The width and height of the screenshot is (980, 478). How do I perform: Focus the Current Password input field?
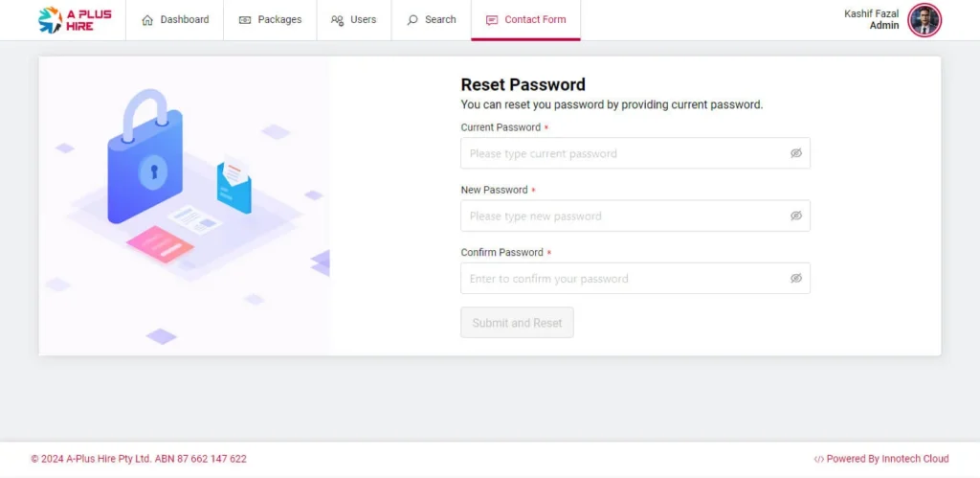[x=622, y=153]
